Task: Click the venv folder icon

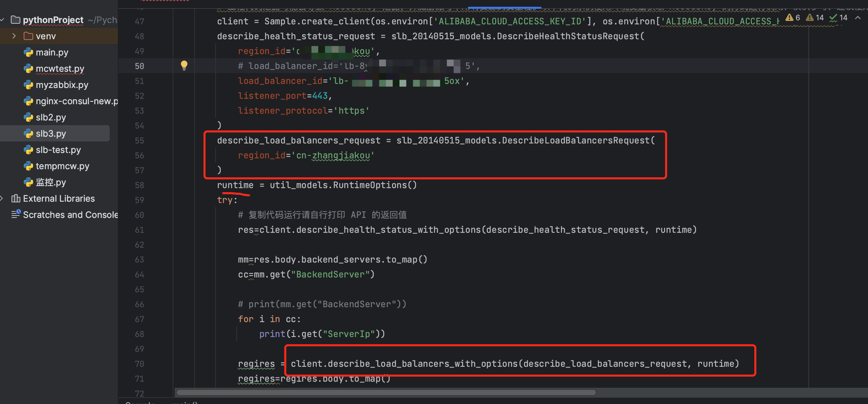Action: pyautogui.click(x=28, y=36)
